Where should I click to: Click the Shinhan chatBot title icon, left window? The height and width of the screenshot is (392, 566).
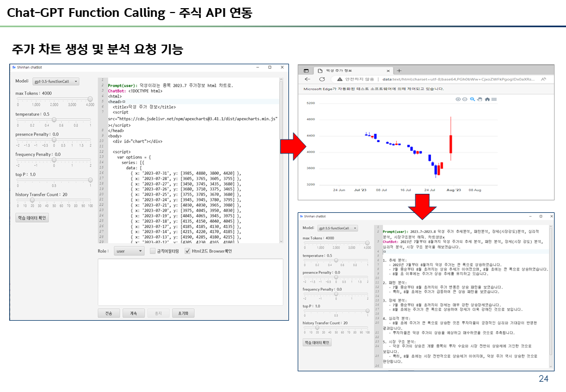(14, 67)
